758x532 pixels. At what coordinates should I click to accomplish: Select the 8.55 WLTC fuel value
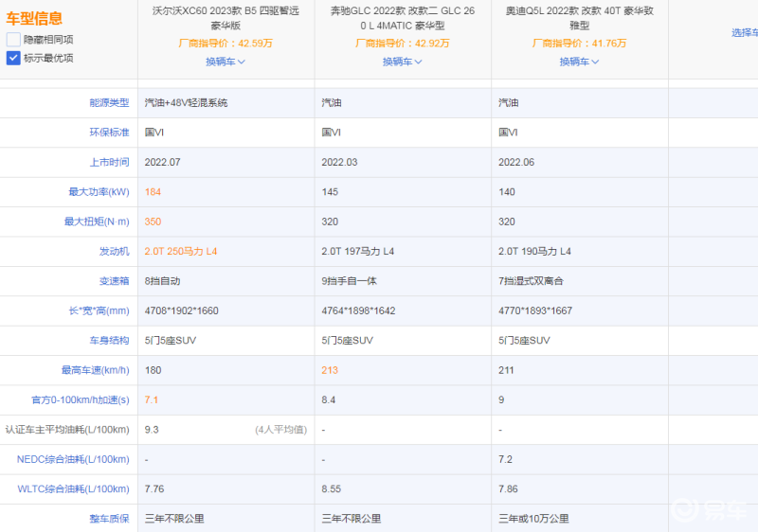click(x=331, y=489)
